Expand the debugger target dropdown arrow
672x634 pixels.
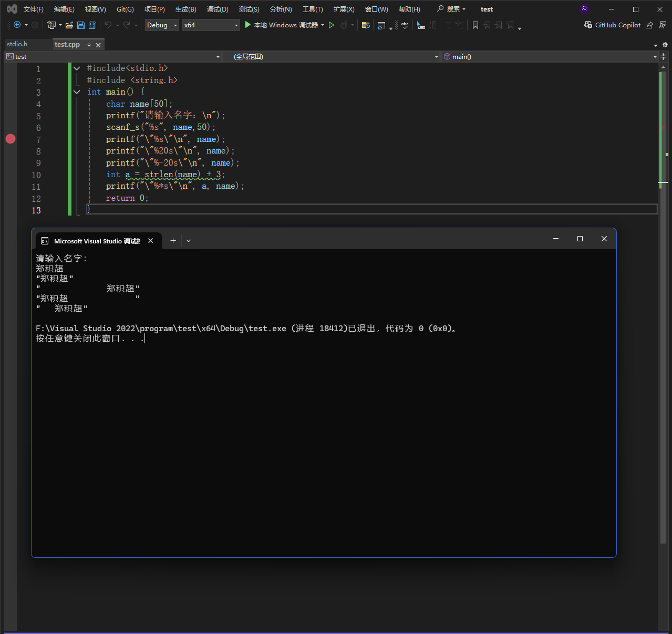coord(323,25)
